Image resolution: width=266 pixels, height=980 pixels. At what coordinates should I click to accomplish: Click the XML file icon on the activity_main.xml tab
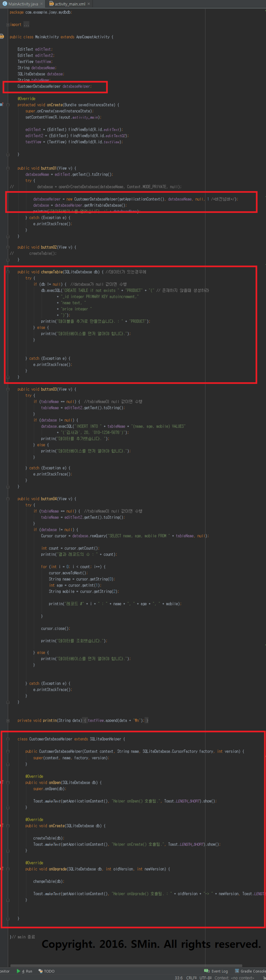[51, 4]
